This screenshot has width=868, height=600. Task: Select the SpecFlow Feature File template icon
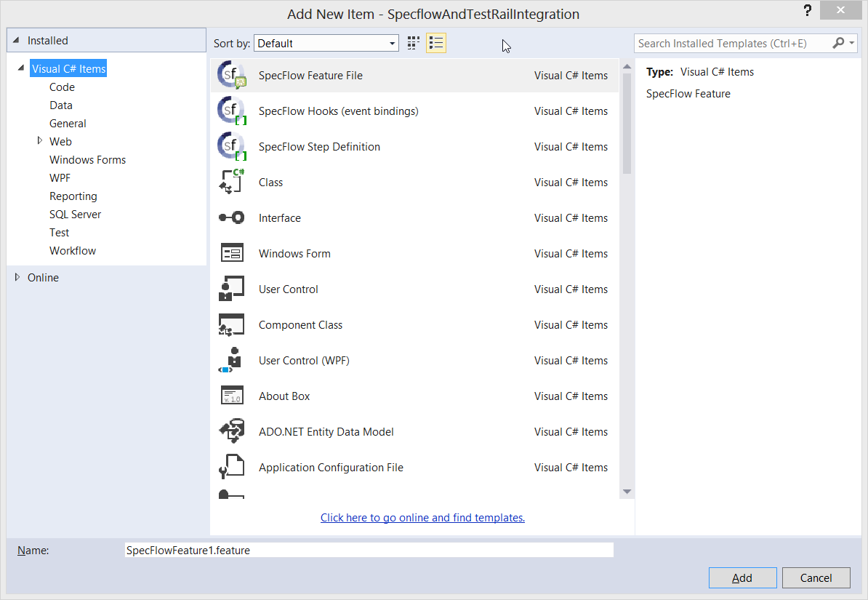(232, 76)
